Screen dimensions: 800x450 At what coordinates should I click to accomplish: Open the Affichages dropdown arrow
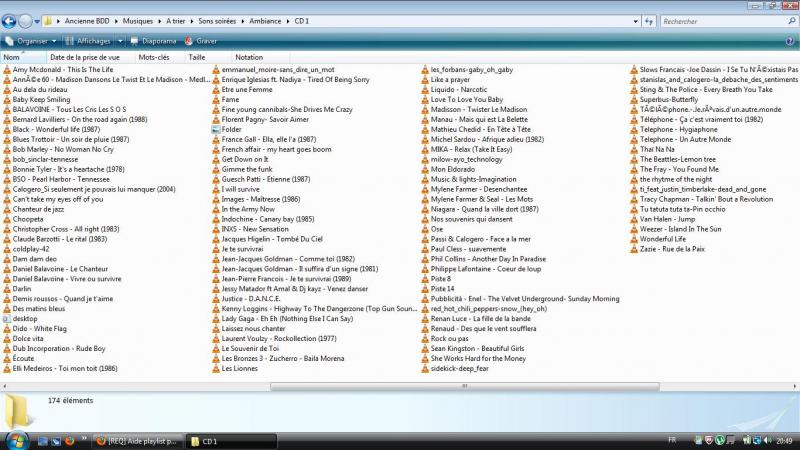120,41
